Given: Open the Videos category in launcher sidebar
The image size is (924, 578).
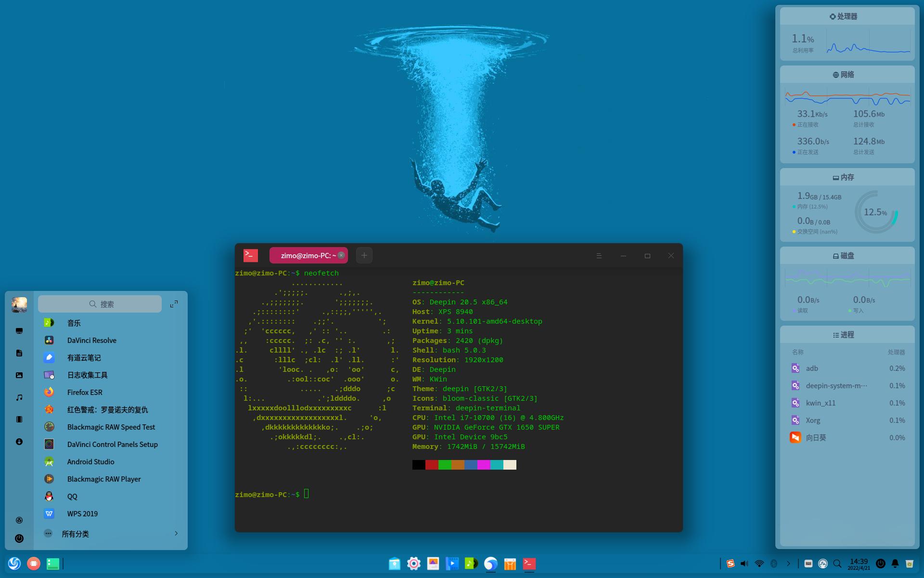Looking at the screenshot, I should pyautogui.click(x=19, y=419).
